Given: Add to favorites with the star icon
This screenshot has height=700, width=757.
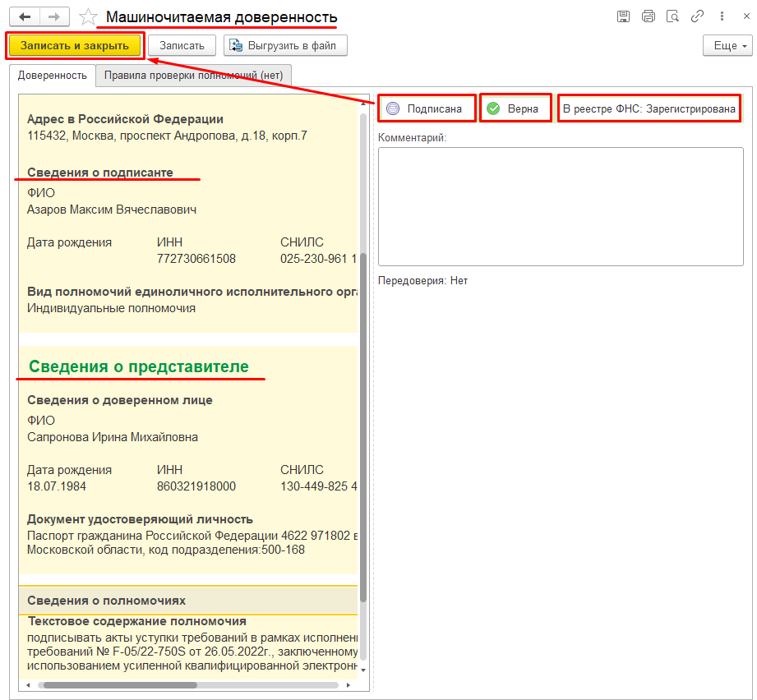Looking at the screenshot, I should coord(88,17).
